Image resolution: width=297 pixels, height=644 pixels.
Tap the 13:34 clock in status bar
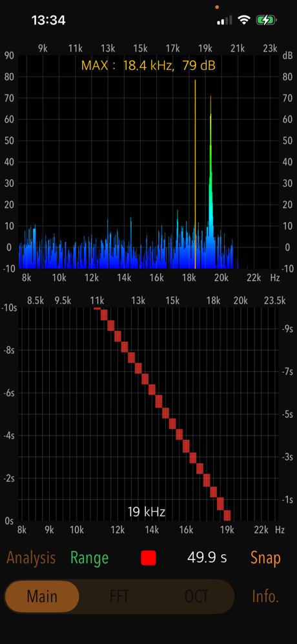coord(48,20)
